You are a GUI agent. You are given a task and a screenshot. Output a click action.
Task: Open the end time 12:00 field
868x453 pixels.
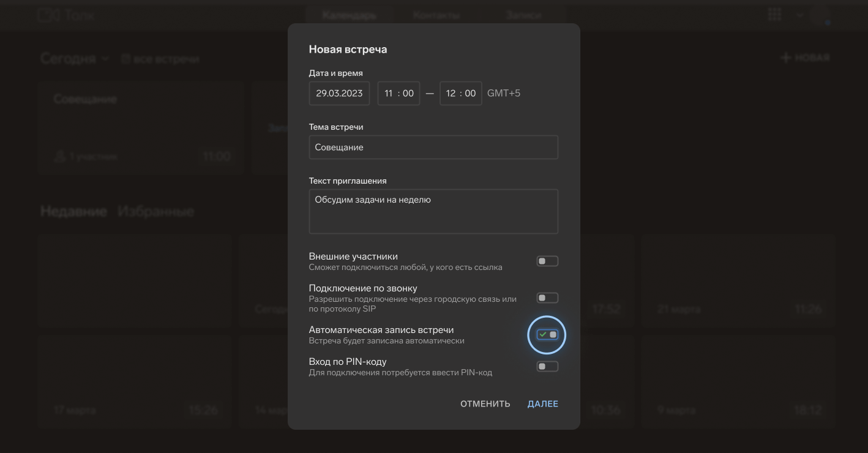[x=460, y=94]
